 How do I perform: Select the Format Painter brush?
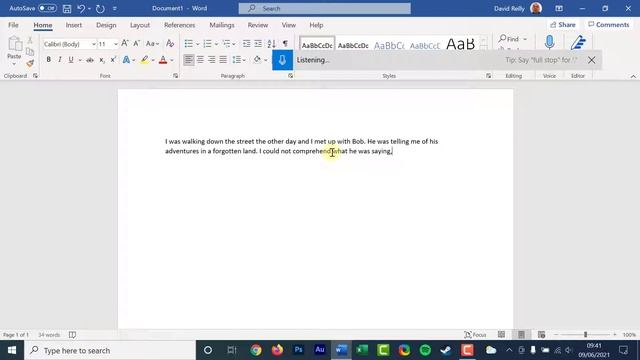tap(30, 63)
